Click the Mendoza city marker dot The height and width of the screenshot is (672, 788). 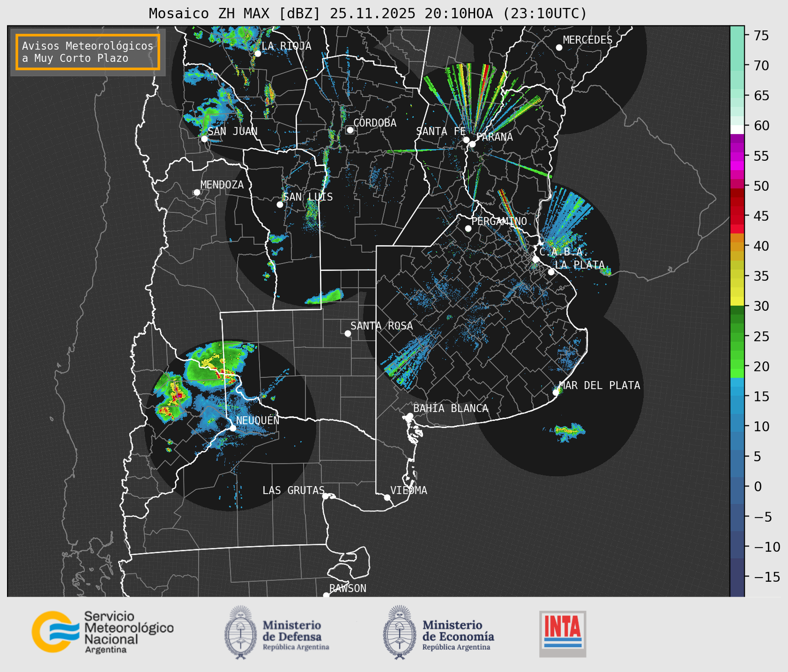(x=197, y=193)
